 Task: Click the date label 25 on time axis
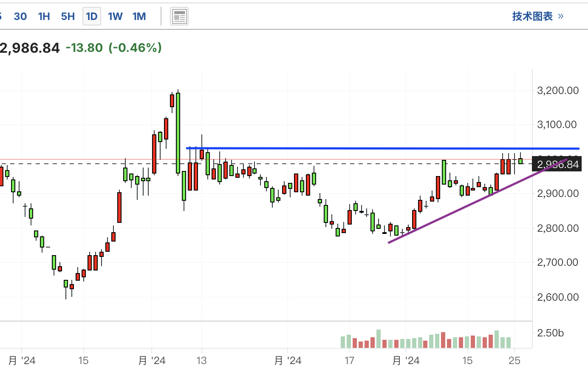pyautogui.click(x=514, y=361)
